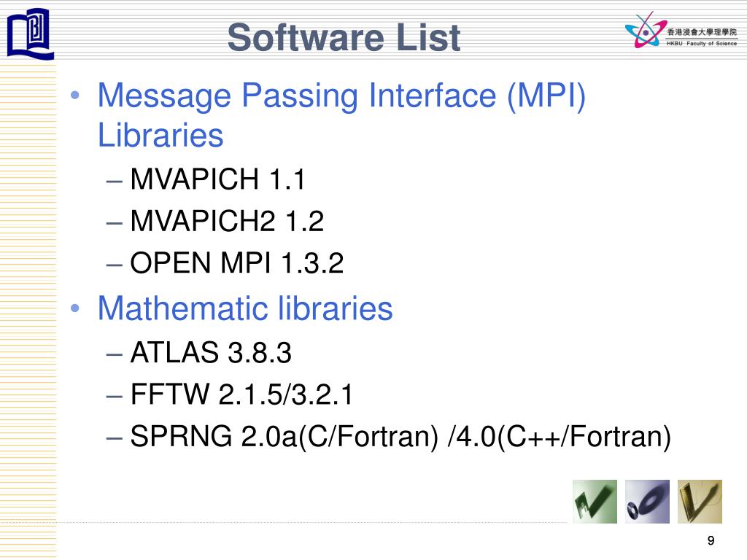Click the MVAPICH 1.1 list item

(x=217, y=179)
